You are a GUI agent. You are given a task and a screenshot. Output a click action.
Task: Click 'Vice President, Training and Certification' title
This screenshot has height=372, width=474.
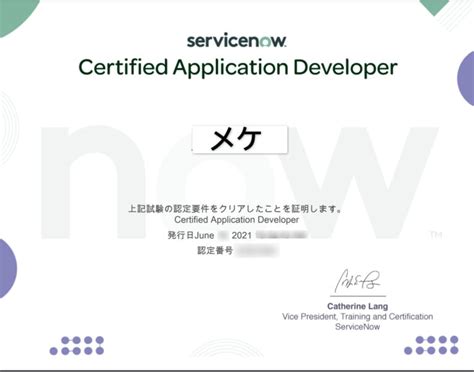pos(357,316)
